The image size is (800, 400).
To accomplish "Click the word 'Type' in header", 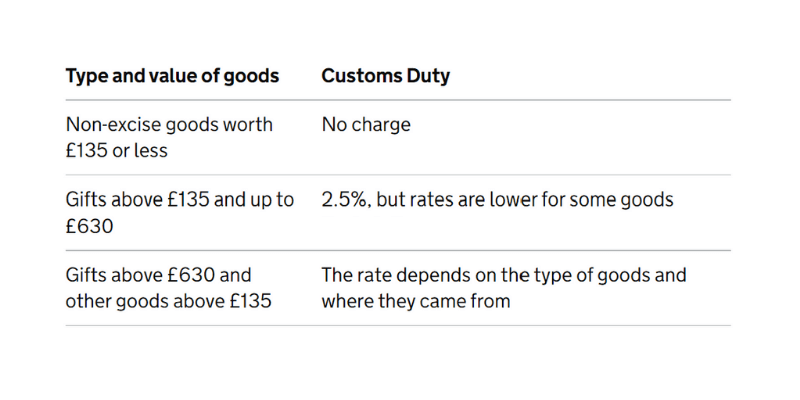I will coord(86,76).
